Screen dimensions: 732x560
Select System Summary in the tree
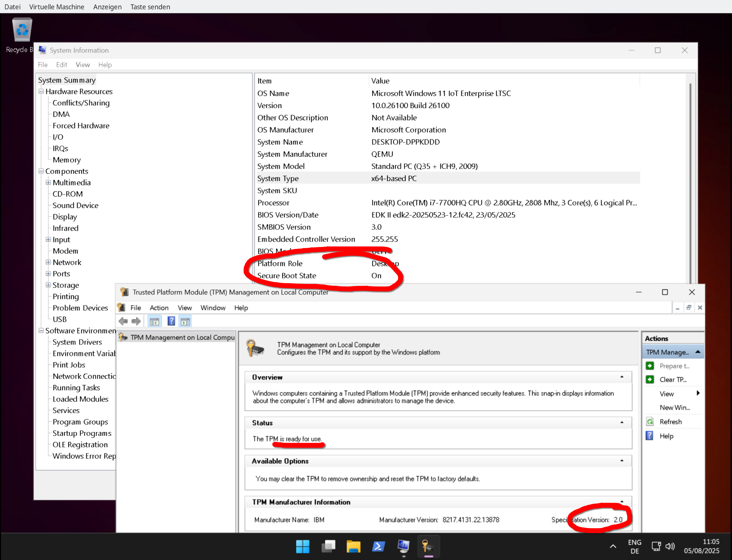[67, 80]
